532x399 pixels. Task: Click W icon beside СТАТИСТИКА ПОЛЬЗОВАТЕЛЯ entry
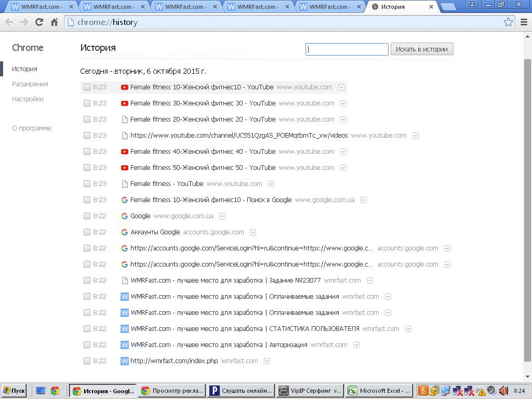pos(125,329)
